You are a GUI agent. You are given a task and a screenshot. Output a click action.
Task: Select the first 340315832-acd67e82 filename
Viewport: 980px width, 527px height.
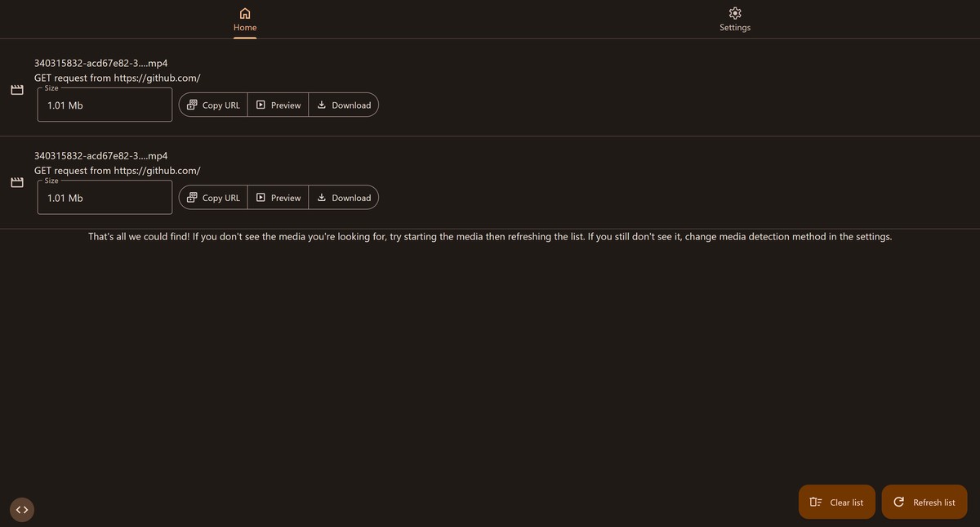100,63
